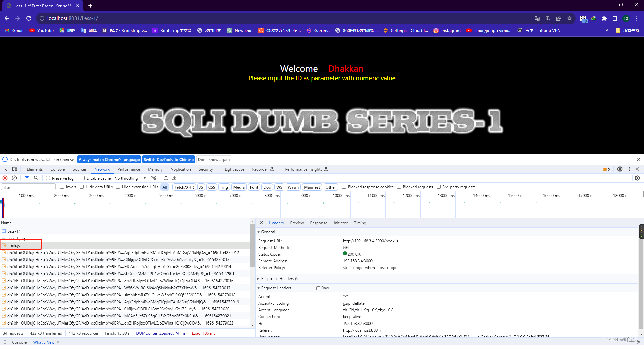Open network request search

point(36,178)
